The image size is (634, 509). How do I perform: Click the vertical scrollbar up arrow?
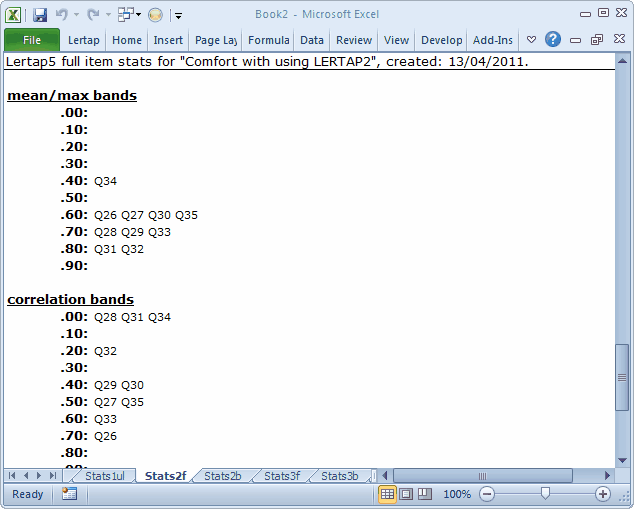click(x=622, y=61)
